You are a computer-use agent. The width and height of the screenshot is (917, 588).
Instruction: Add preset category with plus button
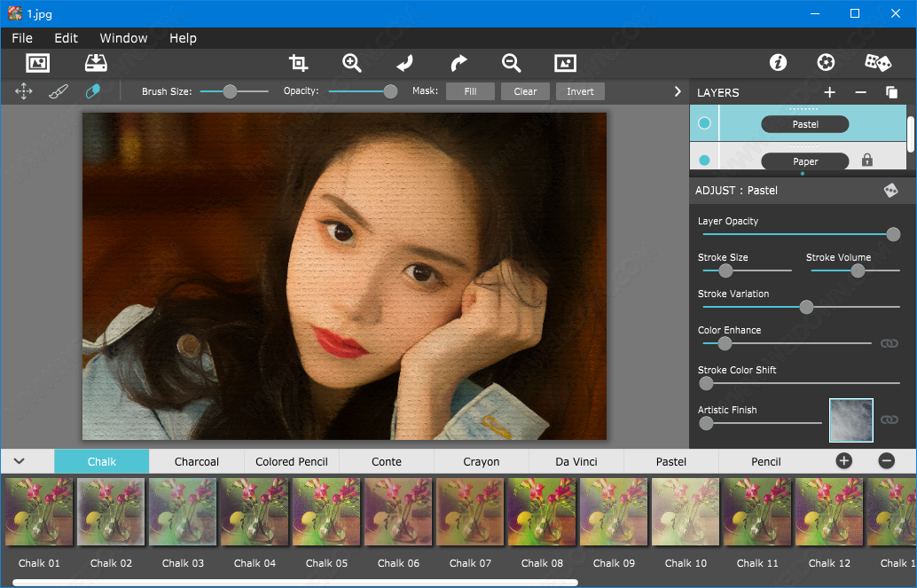[x=843, y=461]
